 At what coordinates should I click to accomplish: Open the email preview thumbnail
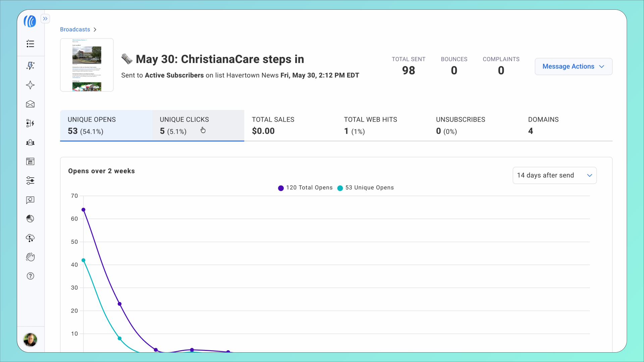tap(87, 65)
